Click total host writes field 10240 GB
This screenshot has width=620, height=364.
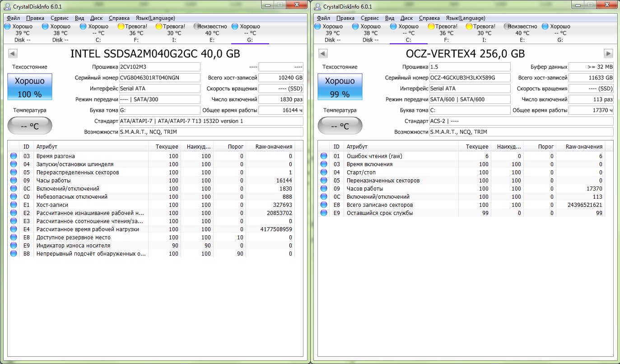[x=281, y=78]
